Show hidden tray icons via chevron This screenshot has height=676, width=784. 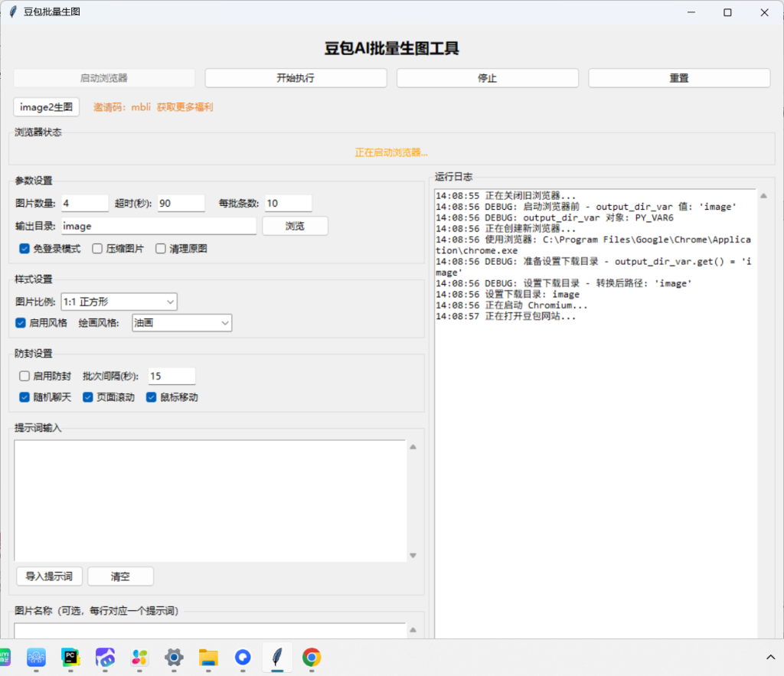click(770, 657)
